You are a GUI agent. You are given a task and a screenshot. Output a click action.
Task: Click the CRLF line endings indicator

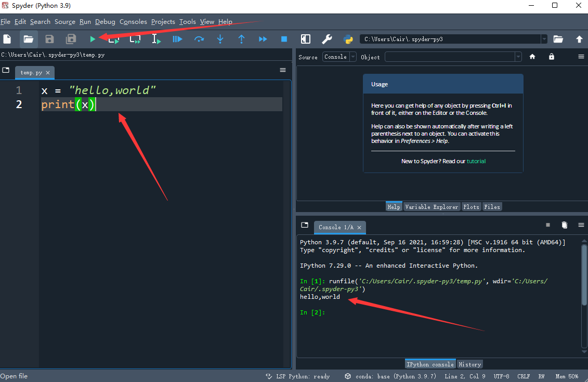(x=524, y=376)
